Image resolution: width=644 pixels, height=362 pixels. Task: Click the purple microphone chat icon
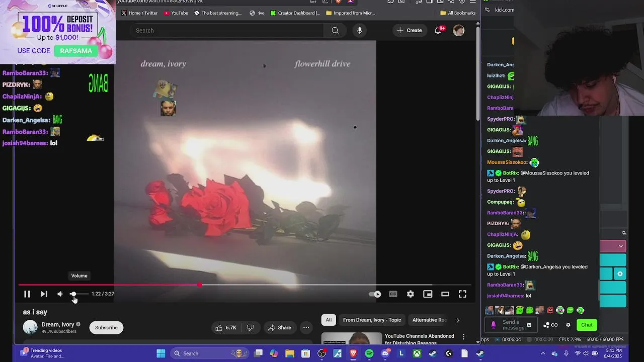(x=493, y=325)
